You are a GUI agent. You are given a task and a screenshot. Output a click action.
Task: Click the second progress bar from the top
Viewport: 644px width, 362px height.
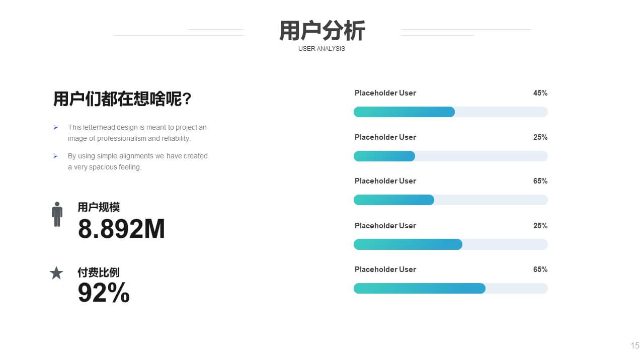click(x=450, y=156)
